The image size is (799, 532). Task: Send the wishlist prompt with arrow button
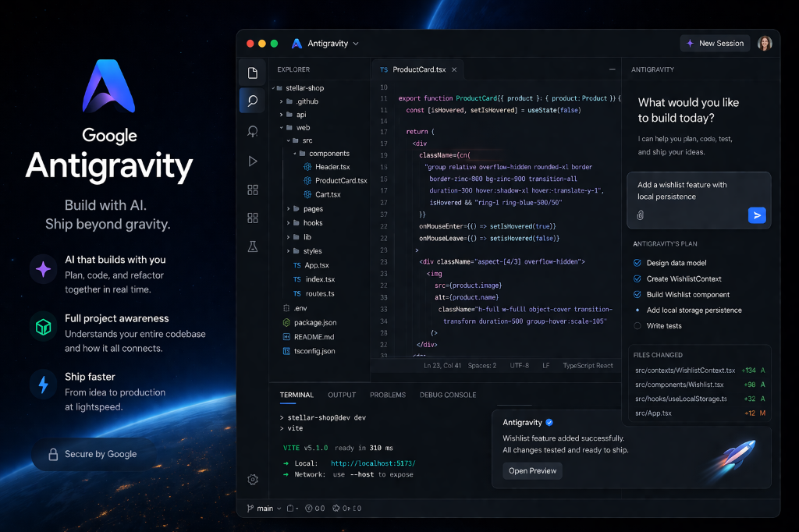coord(757,215)
